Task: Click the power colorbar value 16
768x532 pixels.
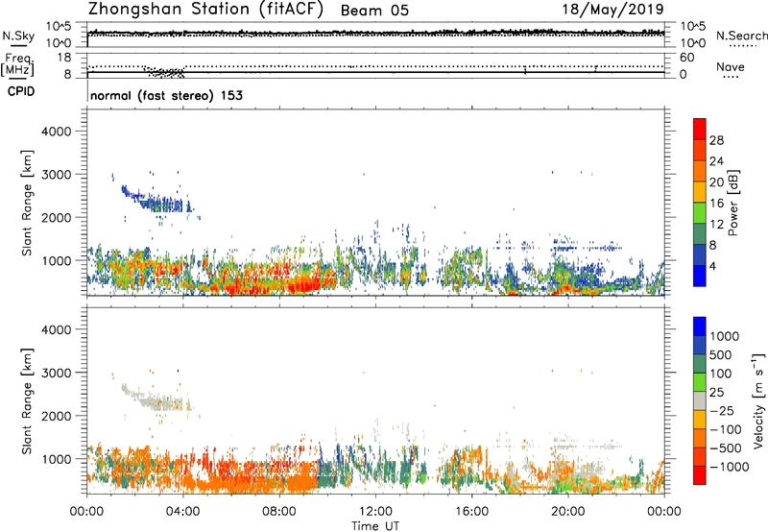Action: pyautogui.click(x=716, y=204)
